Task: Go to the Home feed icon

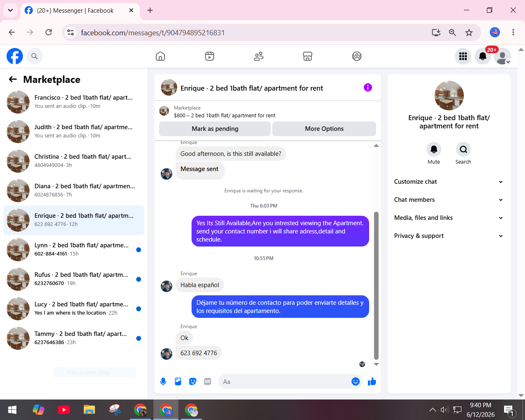Action: pyautogui.click(x=160, y=56)
